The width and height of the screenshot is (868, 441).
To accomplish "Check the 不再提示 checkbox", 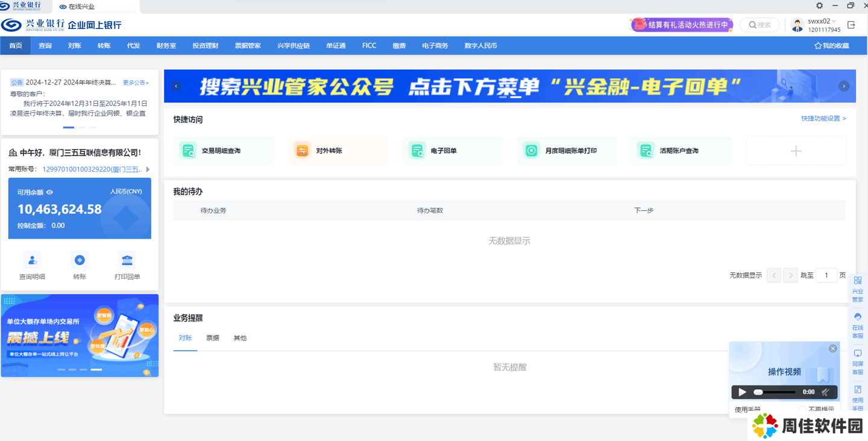I will (803, 410).
